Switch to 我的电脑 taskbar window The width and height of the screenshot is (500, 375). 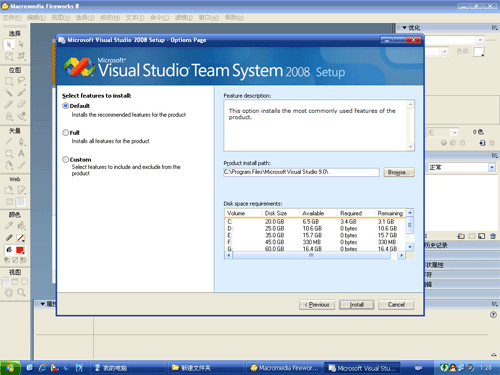127,368
